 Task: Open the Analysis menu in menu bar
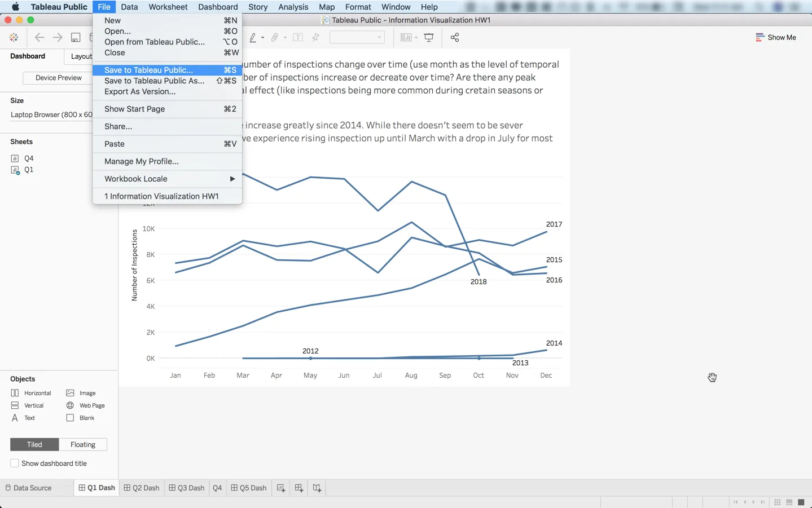click(293, 7)
